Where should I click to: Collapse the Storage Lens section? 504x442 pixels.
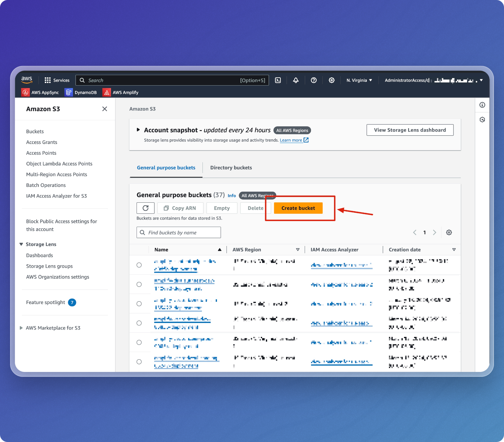pyautogui.click(x=21, y=244)
